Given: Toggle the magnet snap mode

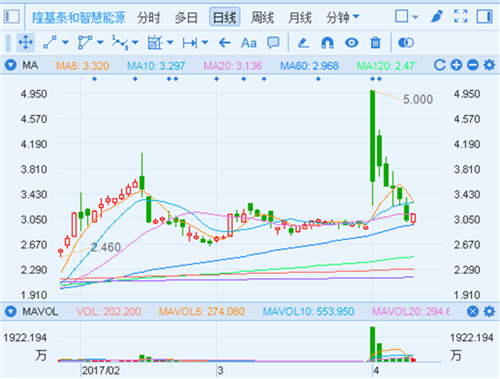Looking at the screenshot, I should [x=327, y=43].
